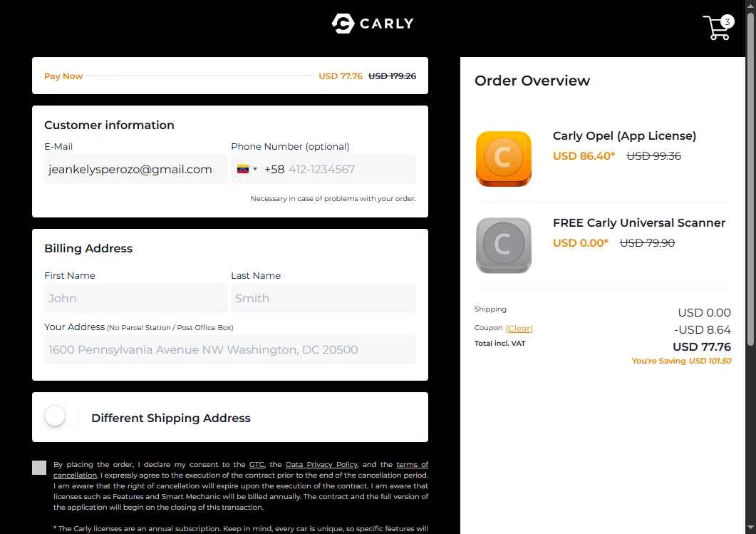Click the Carly Opel app license icon
The width and height of the screenshot is (756, 534).
[x=503, y=159]
